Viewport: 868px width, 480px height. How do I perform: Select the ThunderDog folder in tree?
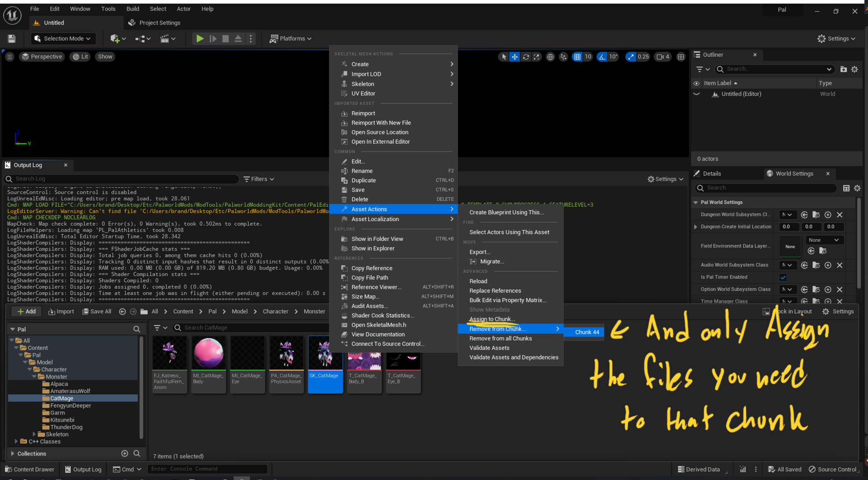[x=66, y=427]
